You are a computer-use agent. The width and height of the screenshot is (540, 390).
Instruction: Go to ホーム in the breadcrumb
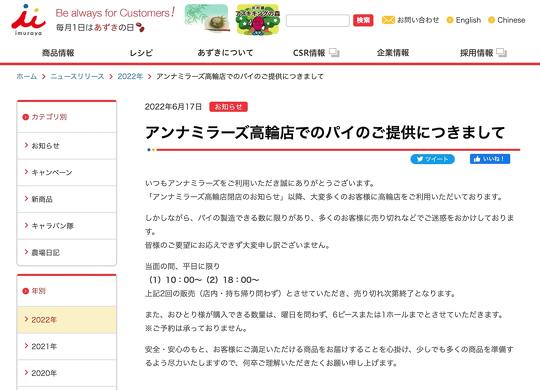[27, 76]
